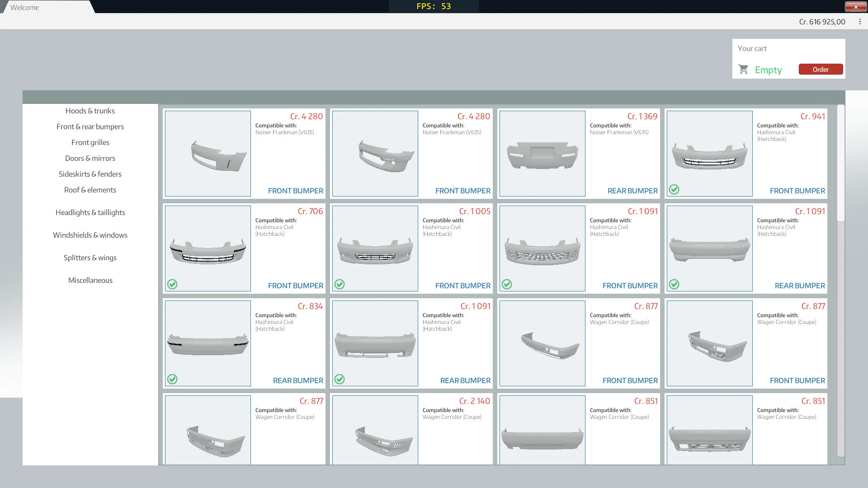
Task: Click the FPS counter display at the top
Action: [433, 6]
